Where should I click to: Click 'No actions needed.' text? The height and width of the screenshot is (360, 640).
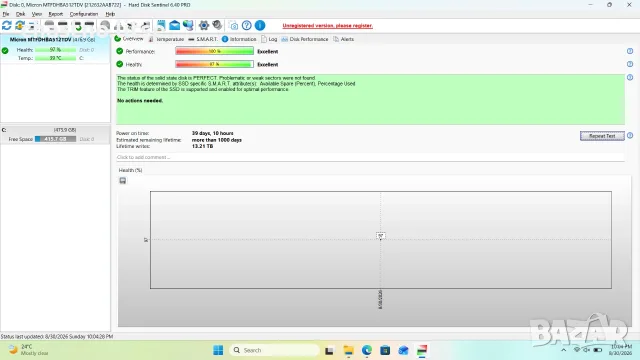point(140,100)
